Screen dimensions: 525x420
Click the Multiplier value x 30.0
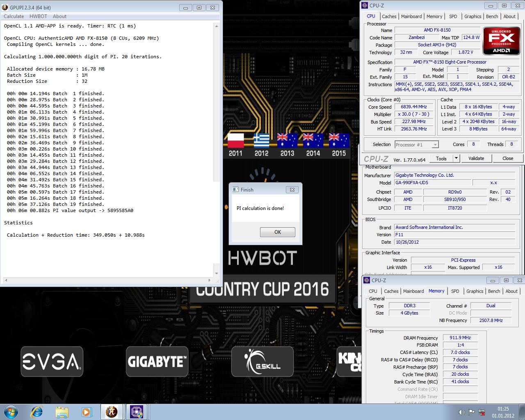(414, 114)
